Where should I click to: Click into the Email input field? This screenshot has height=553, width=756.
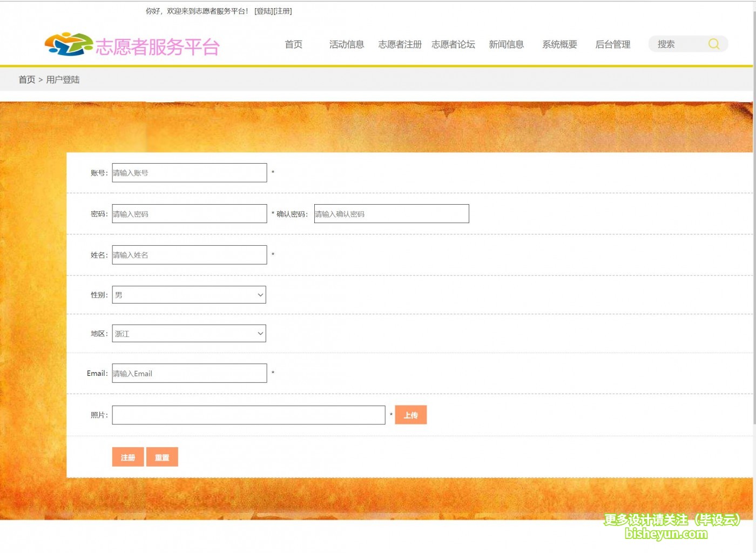point(189,374)
